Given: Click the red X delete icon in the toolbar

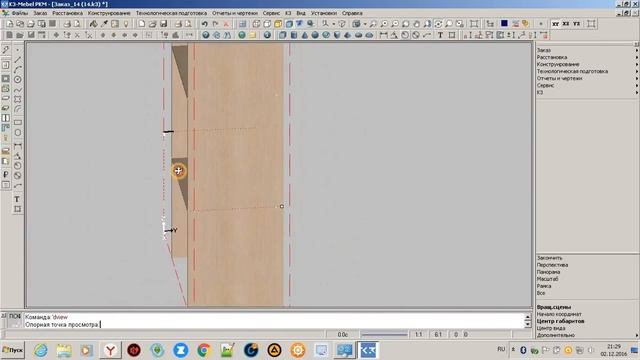Looking at the screenshot, I should [x=226, y=24].
